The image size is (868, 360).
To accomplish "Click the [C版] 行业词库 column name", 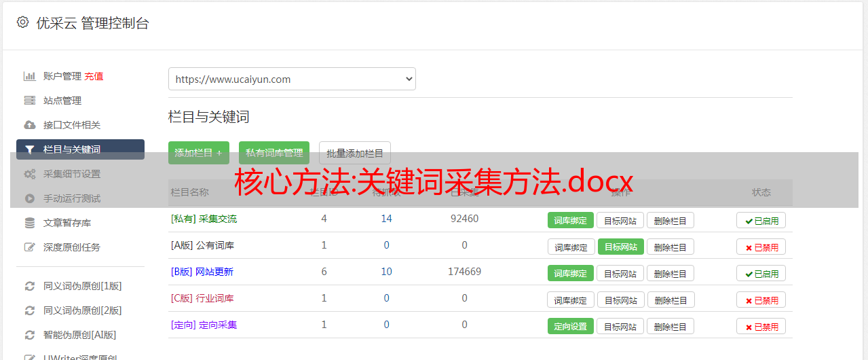I will (x=202, y=298).
